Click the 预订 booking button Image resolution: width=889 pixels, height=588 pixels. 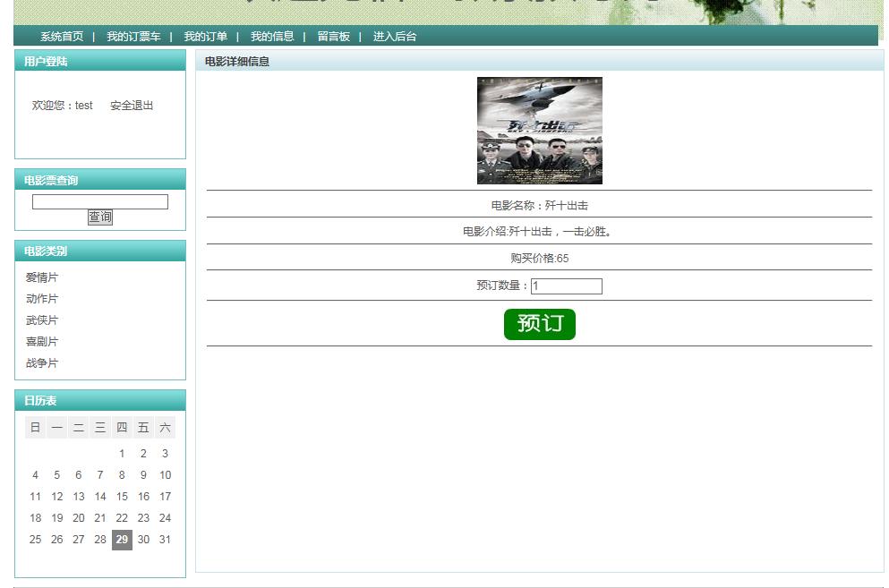pyautogui.click(x=539, y=324)
